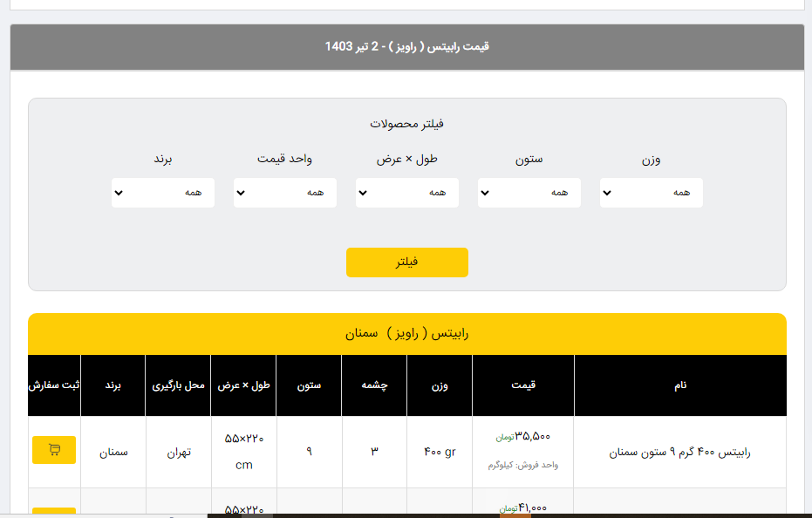
Task: Click the فیلتر محصولات section title
Action: (406, 124)
